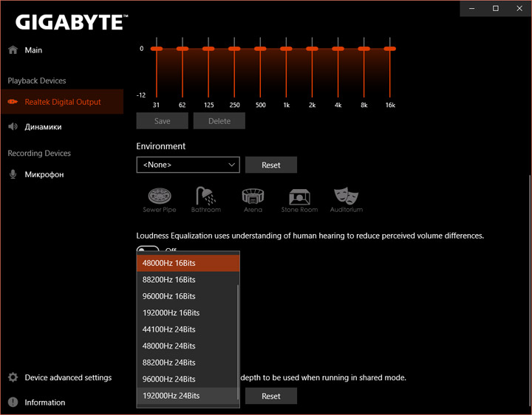Click the 62 Hz equalizer slider handle
This screenshot has width=532, height=415.
(x=183, y=49)
